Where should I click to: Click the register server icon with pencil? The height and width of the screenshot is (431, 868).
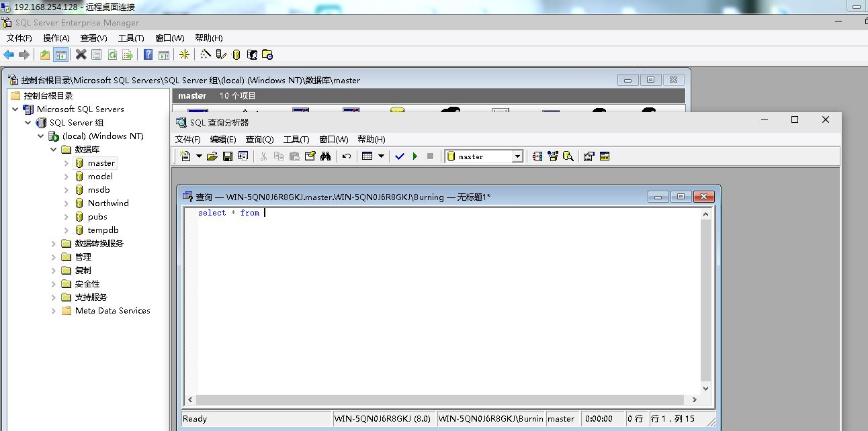coord(221,55)
